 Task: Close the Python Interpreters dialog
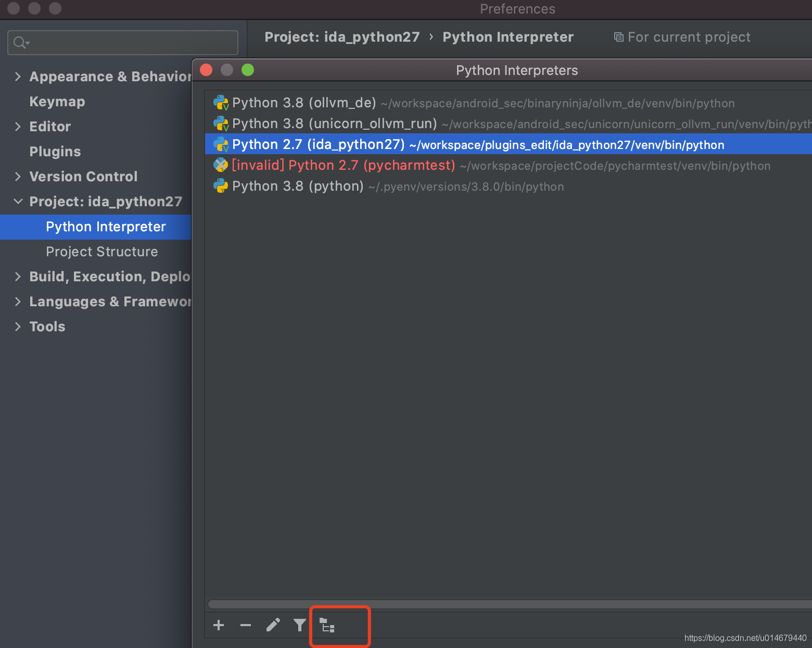click(x=206, y=70)
